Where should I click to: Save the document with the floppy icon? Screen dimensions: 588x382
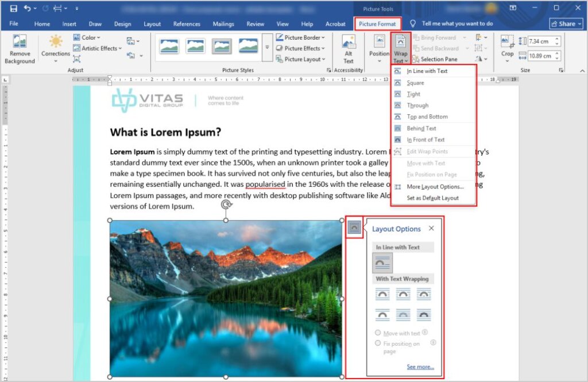14,8
